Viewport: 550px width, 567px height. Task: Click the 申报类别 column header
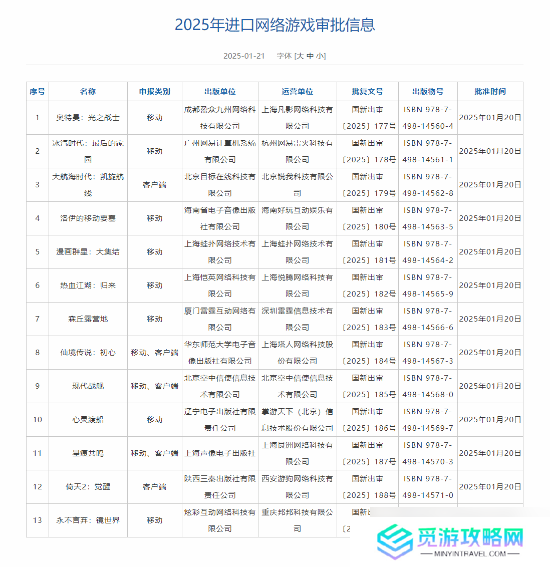(155, 91)
